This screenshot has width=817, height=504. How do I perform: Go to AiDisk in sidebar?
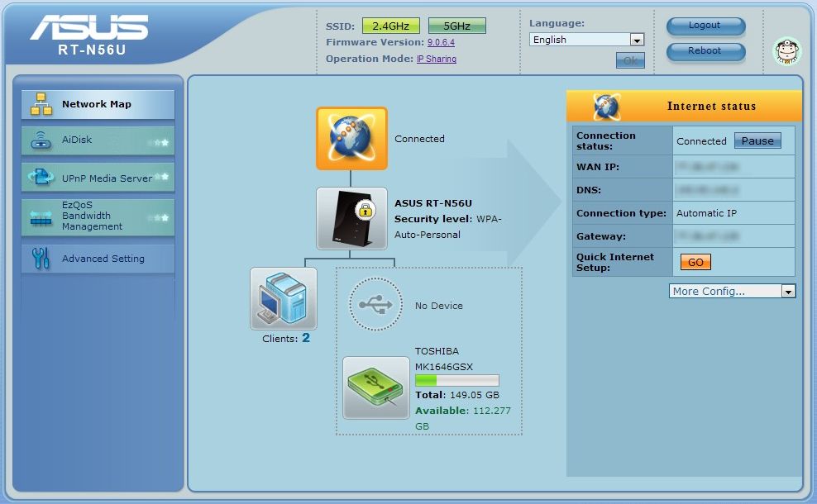click(98, 140)
